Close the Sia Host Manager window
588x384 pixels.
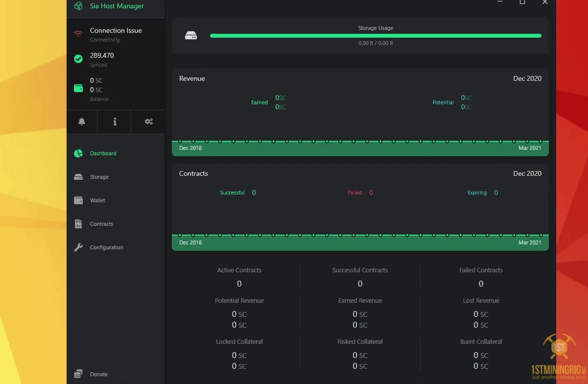pos(545,2)
